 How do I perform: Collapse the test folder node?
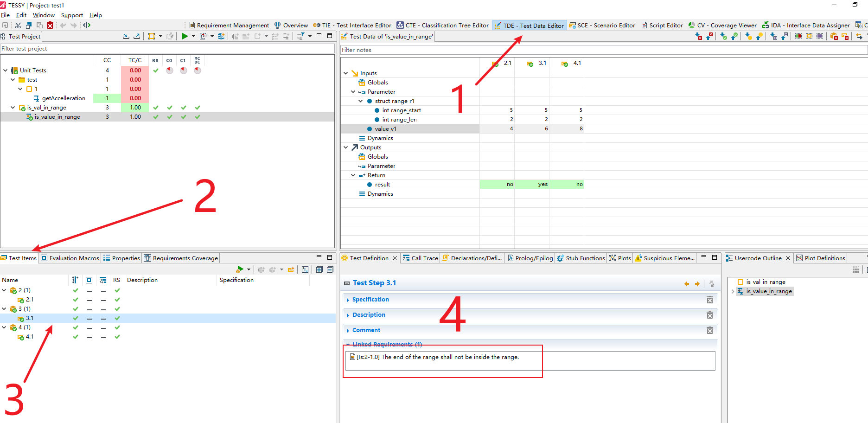13,80
